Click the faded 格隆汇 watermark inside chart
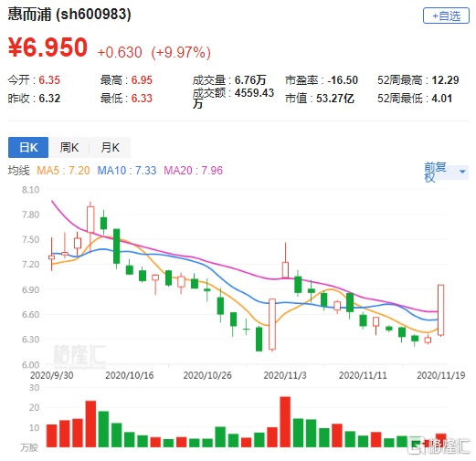This screenshot has width=476, height=461. click(x=79, y=355)
